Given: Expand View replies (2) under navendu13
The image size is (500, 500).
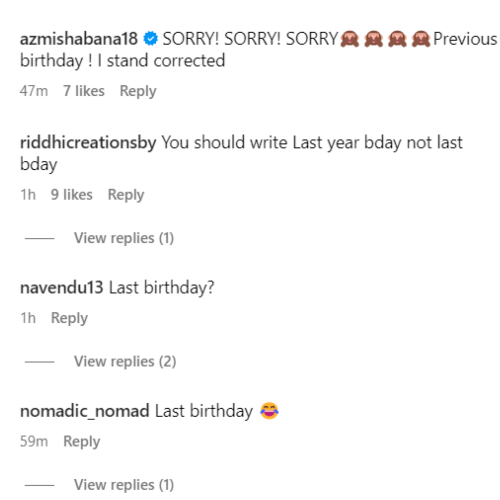Looking at the screenshot, I should (x=125, y=361).
